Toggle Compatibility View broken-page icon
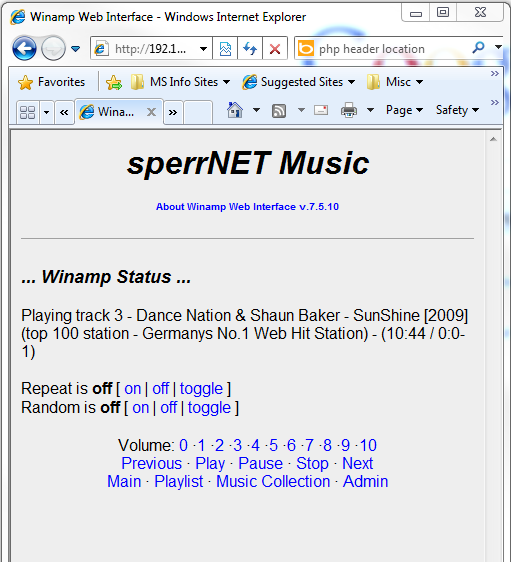511x562 pixels. (x=225, y=48)
